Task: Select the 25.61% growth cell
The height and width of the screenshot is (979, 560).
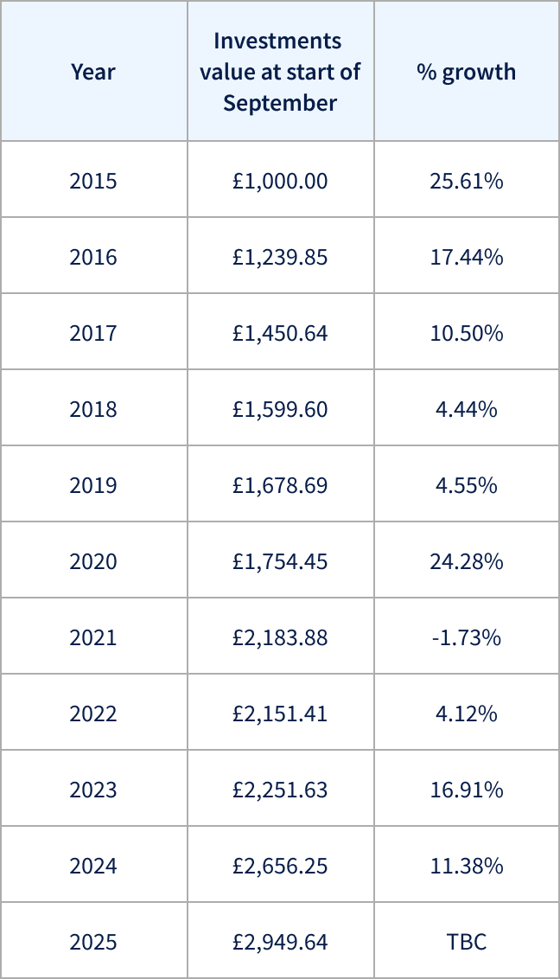Action: point(467,182)
